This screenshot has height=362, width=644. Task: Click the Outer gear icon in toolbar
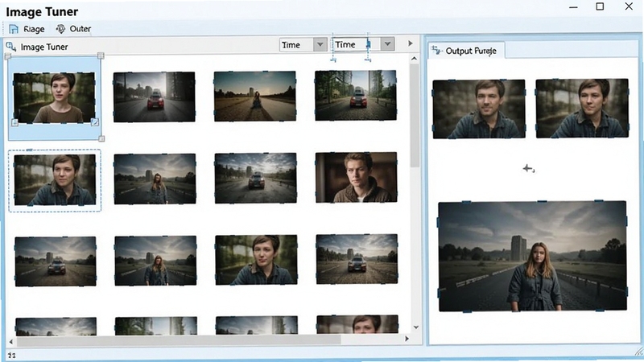pyautogui.click(x=61, y=29)
